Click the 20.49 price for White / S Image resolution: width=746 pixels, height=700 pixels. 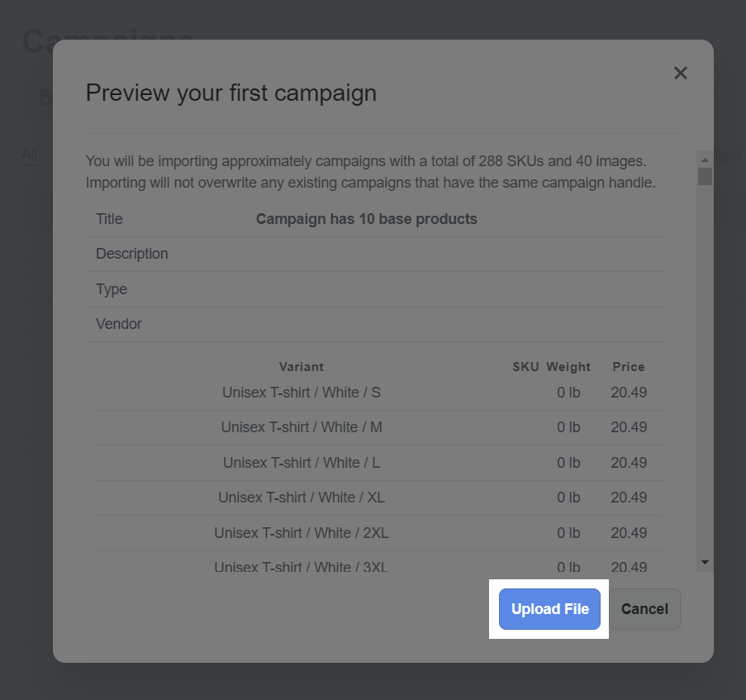pyautogui.click(x=629, y=393)
